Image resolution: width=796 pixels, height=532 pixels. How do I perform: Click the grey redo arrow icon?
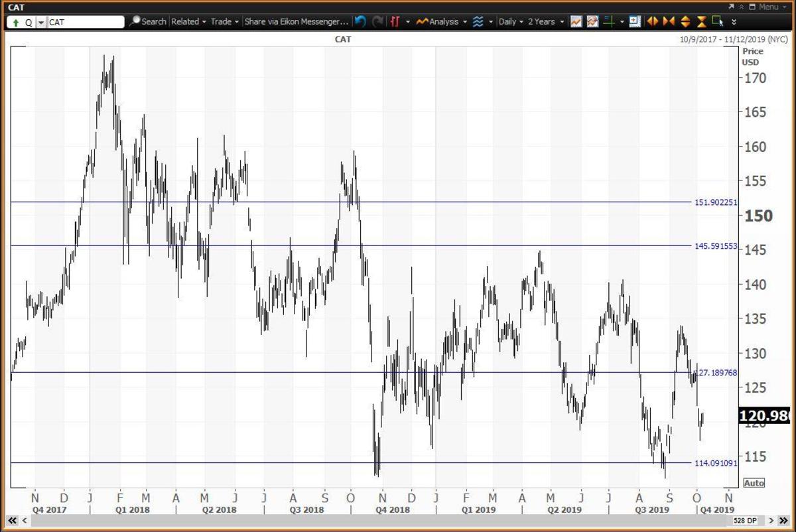pyautogui.click(x=377, y=22)
